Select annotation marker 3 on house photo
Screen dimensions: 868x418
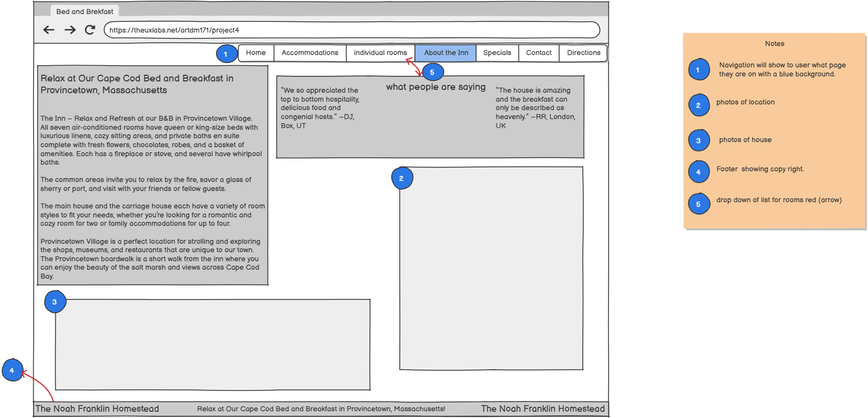(x=55, y=302)
